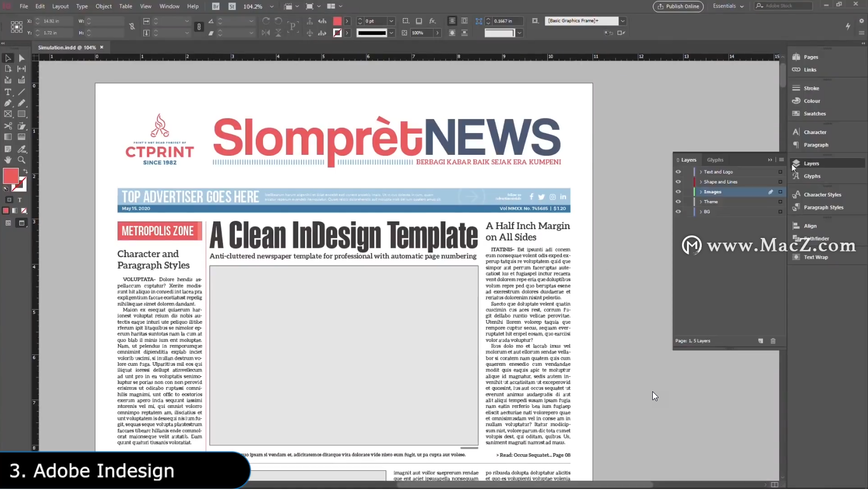This screenshot has height=490, width=868.
Task: Open the Essentials workspace dropdown
Action: pyautogui.click(x=728, y=6)
